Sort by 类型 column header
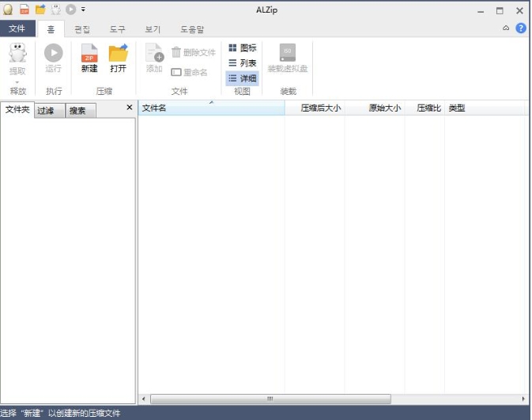 [x=486, y=108]
